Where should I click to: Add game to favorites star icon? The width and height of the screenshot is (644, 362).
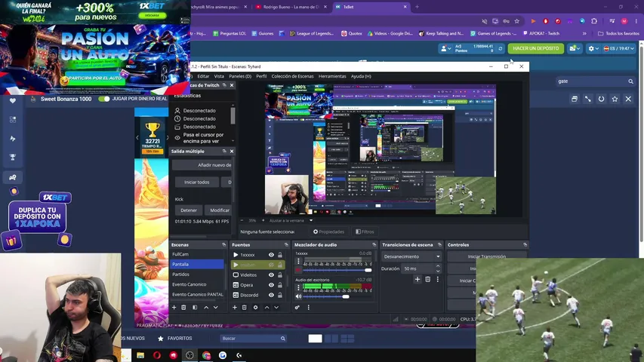[x=615, y=99]
